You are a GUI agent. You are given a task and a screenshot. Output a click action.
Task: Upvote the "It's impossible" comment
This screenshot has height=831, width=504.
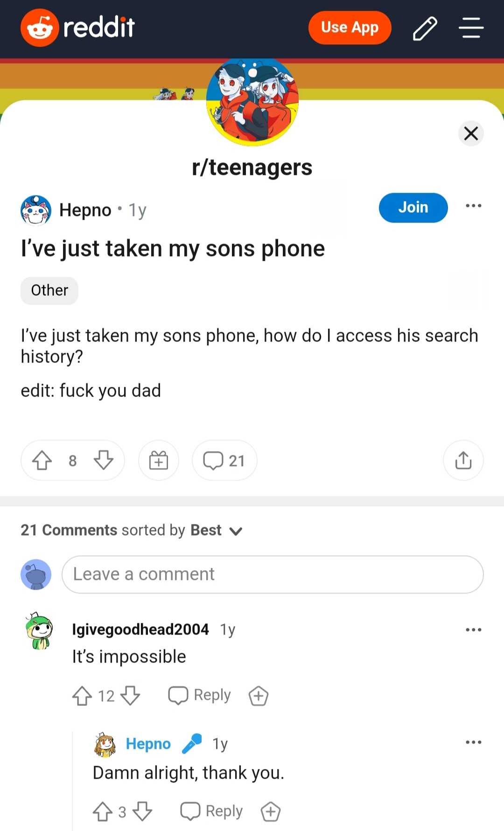click(x=82, y=696)
